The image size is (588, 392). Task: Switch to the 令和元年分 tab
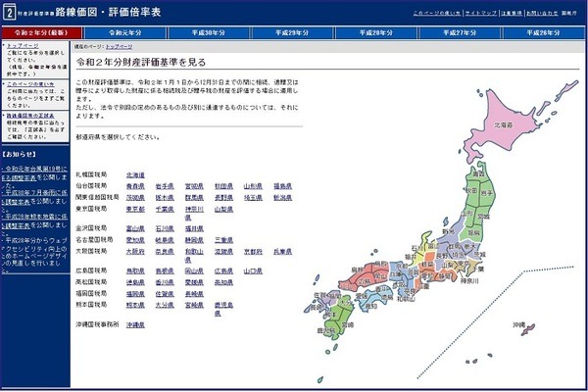(125, 33)
